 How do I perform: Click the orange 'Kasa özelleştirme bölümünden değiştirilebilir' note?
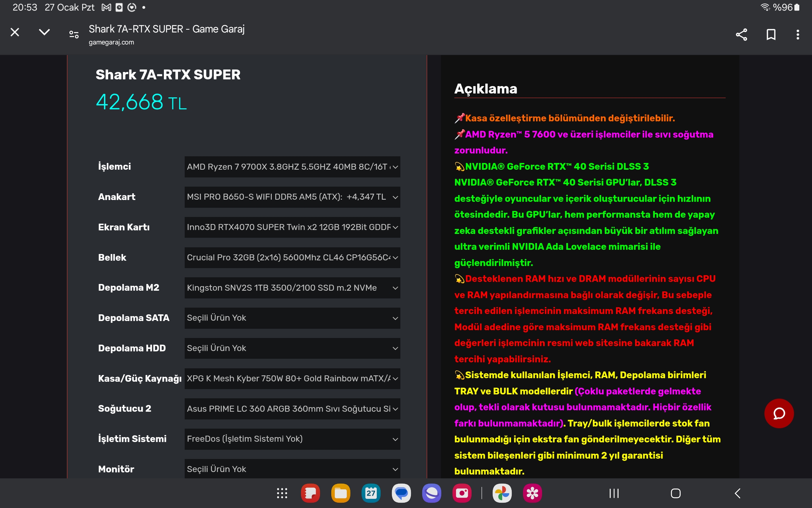[570, 118]
